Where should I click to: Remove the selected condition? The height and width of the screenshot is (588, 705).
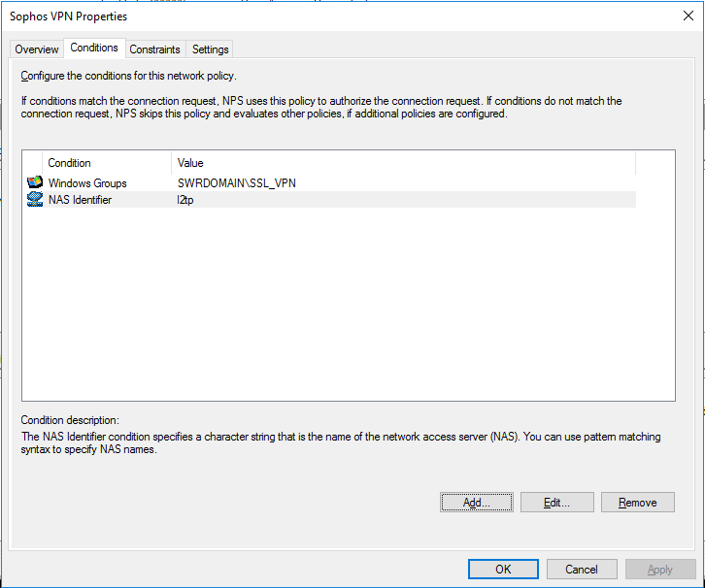pyautogui.click(x=638, y=503)
